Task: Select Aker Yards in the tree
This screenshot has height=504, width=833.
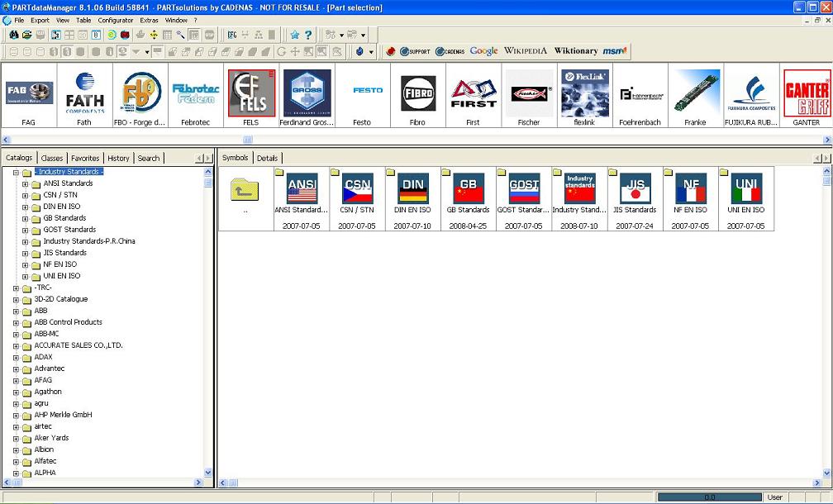Action: 51,438
